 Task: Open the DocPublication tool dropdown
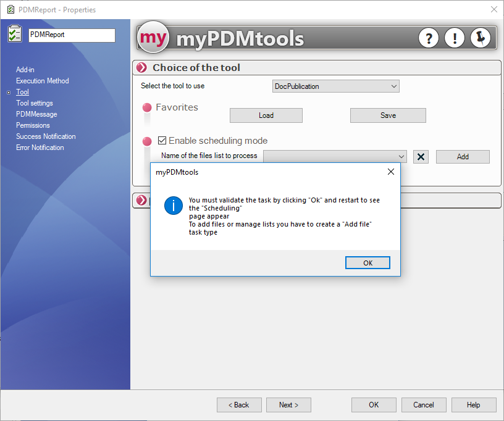click(x=335, y=86)
